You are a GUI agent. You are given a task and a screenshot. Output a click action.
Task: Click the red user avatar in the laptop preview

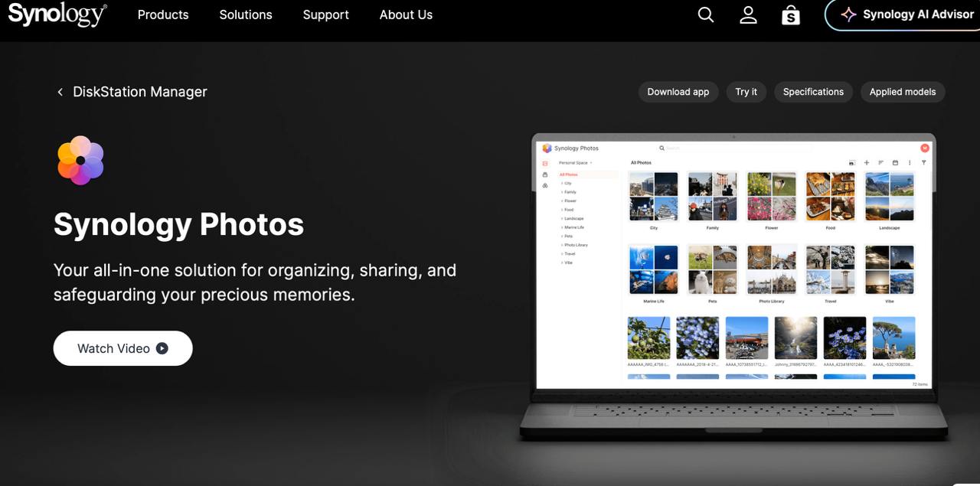coord(924,148)
